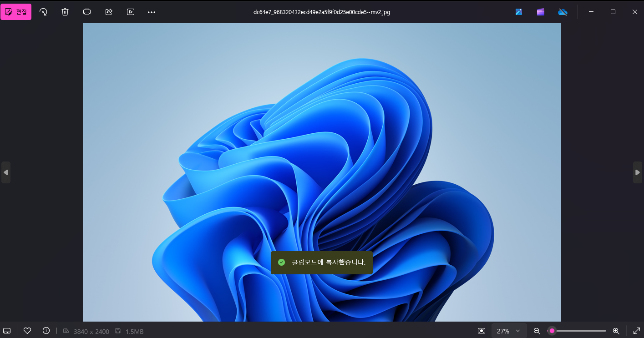Click the filename dc64e7_968320432ecd49e2a5f9f0d25e00cde5~mv2.jpg

pos(322,12)
